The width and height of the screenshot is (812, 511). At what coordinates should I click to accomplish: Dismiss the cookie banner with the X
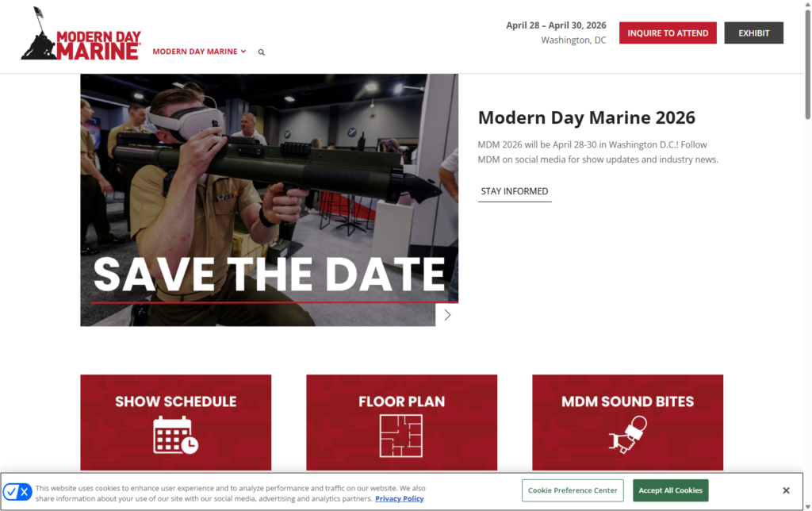[786, 490]
